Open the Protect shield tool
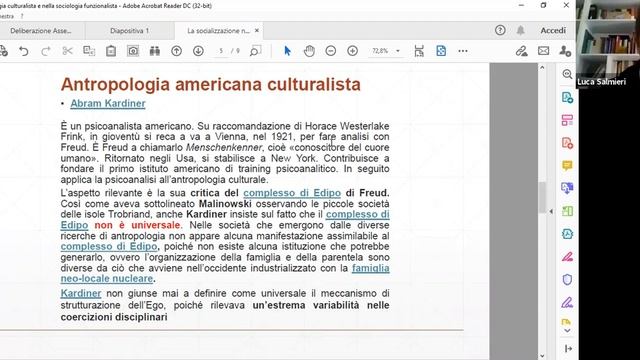 (567, 280)
